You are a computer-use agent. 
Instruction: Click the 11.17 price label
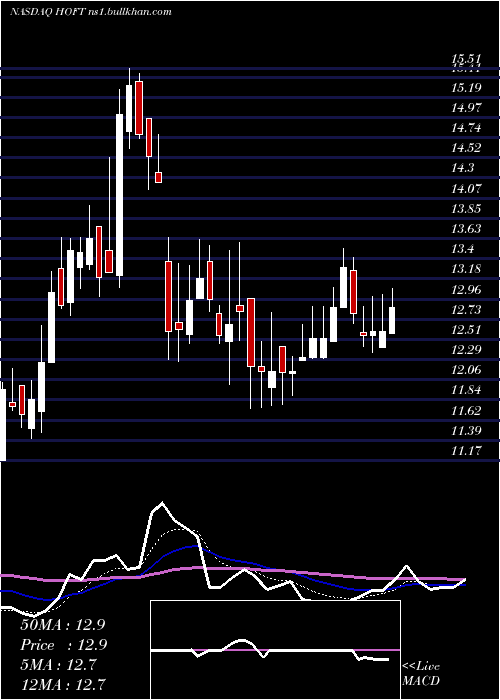466,451
